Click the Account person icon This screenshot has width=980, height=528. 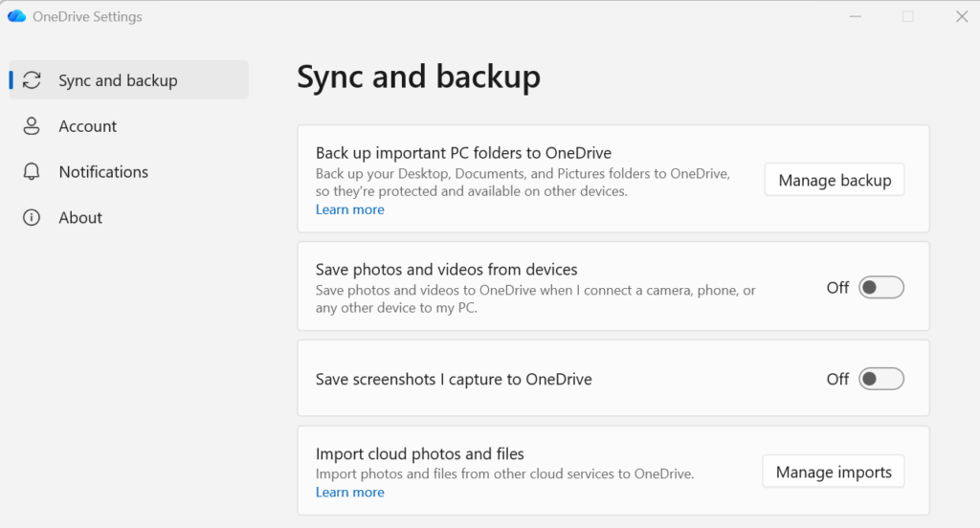click(x=32, y=125)
